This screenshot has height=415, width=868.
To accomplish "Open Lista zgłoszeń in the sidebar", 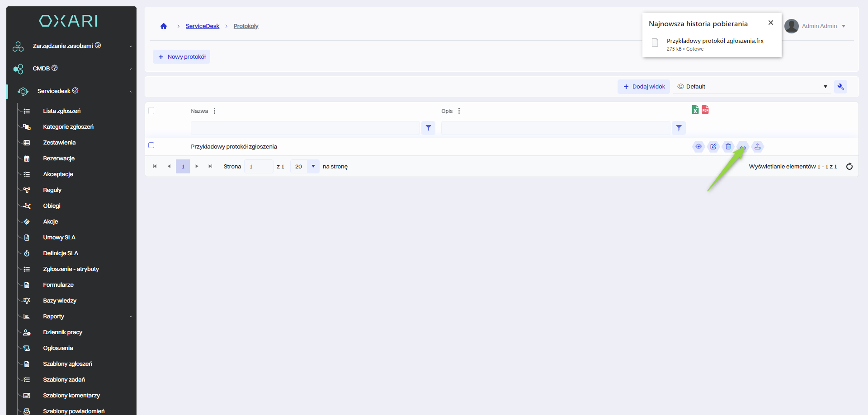I will (62, 111).
